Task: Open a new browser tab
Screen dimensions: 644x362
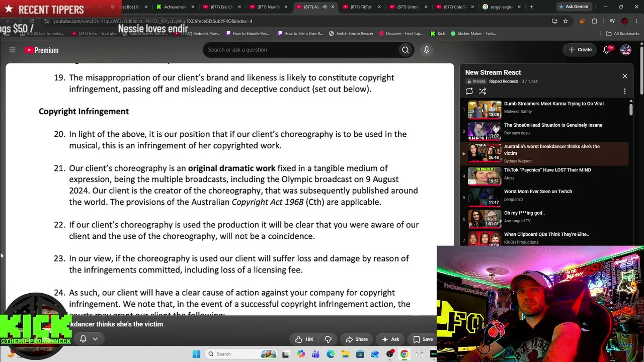Action: coord(531,7)
